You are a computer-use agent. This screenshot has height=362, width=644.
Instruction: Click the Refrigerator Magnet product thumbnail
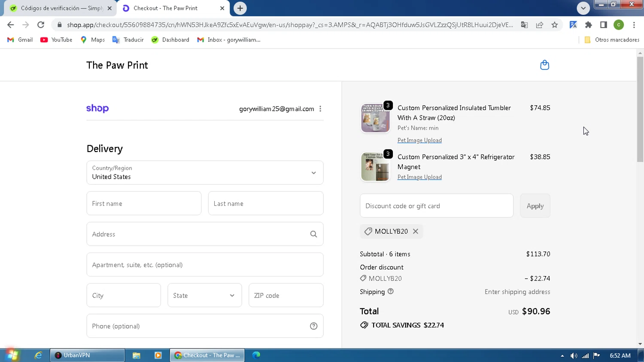pyautogui.click(x=375, y=167)
